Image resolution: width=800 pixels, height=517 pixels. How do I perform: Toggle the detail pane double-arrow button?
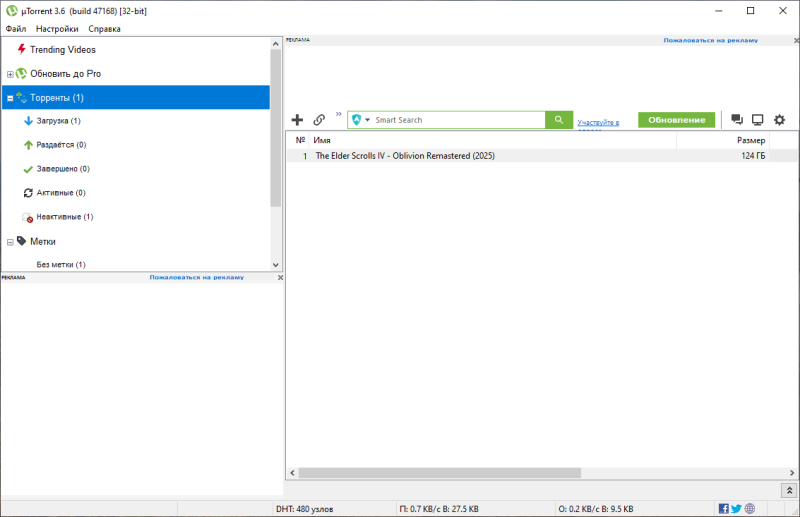(x=789, y=490)
